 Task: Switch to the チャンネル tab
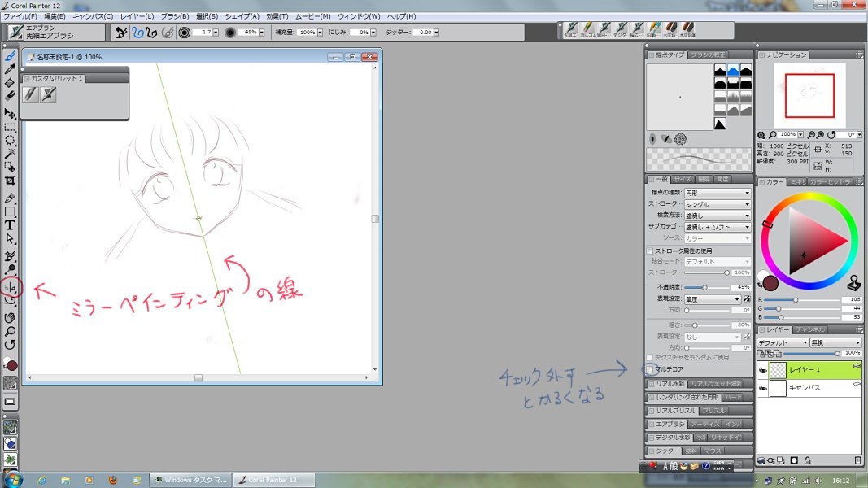pyautogui.click(x=809, y=329)
